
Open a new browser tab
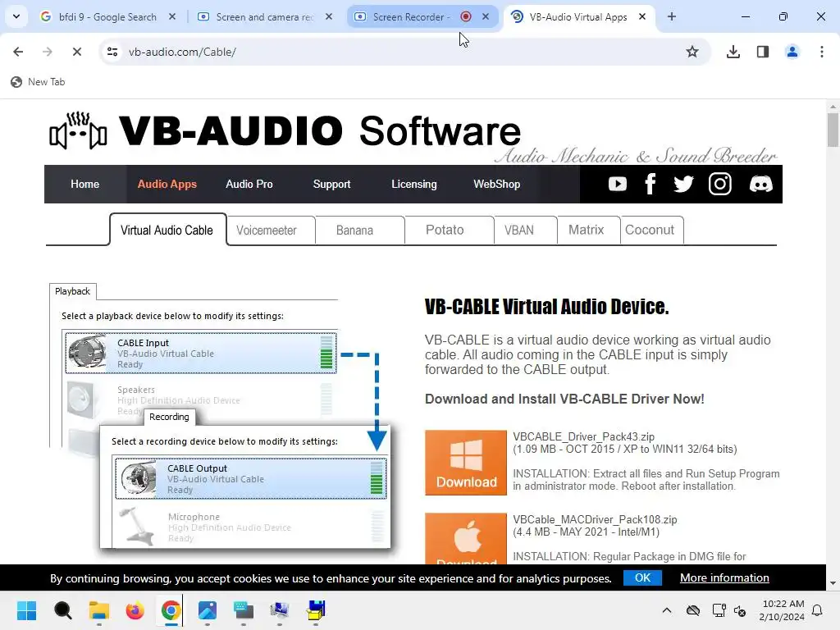(x=671, y=16)
